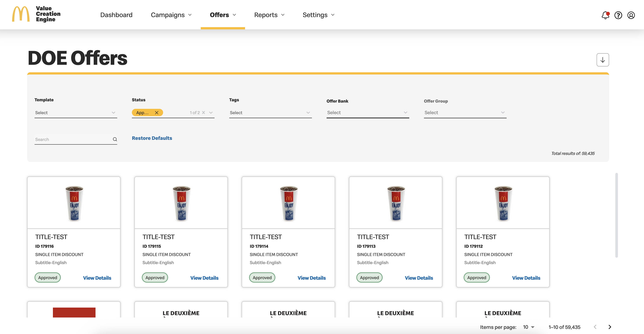Click Approved badge on offer 179116
Screen dimensions: 644x334
click(48, 277)
